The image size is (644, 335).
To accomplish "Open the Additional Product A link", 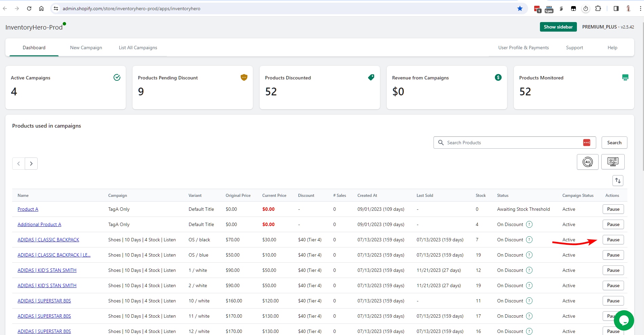I will point(39,224).
